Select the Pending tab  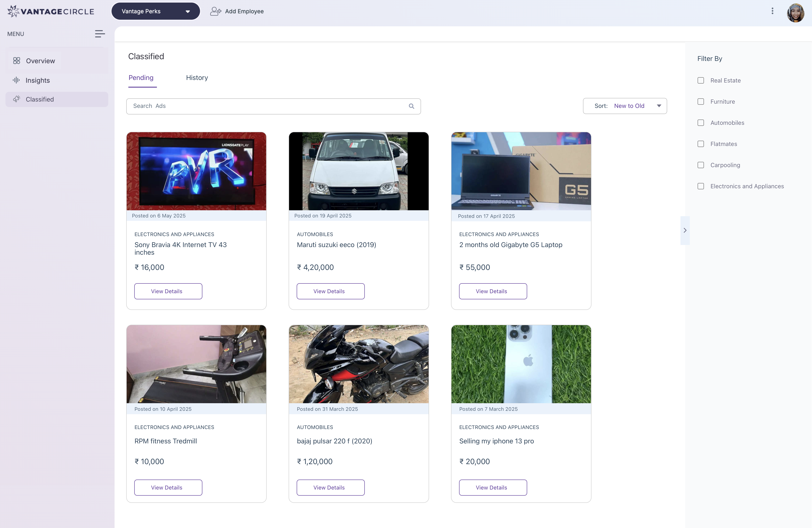[141, 77]
